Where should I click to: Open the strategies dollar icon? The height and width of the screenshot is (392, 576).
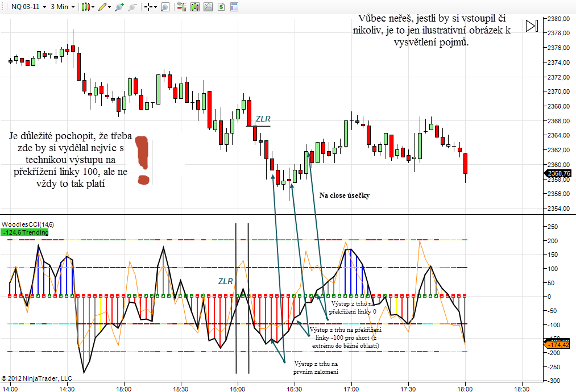click(x=221, y=7)
